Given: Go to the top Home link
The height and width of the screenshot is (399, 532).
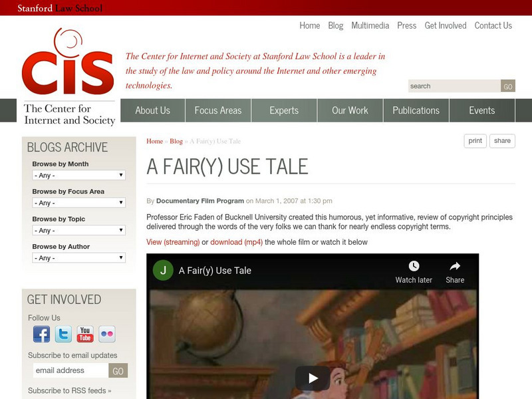Looking at the screenshot, I should (309, 25).
